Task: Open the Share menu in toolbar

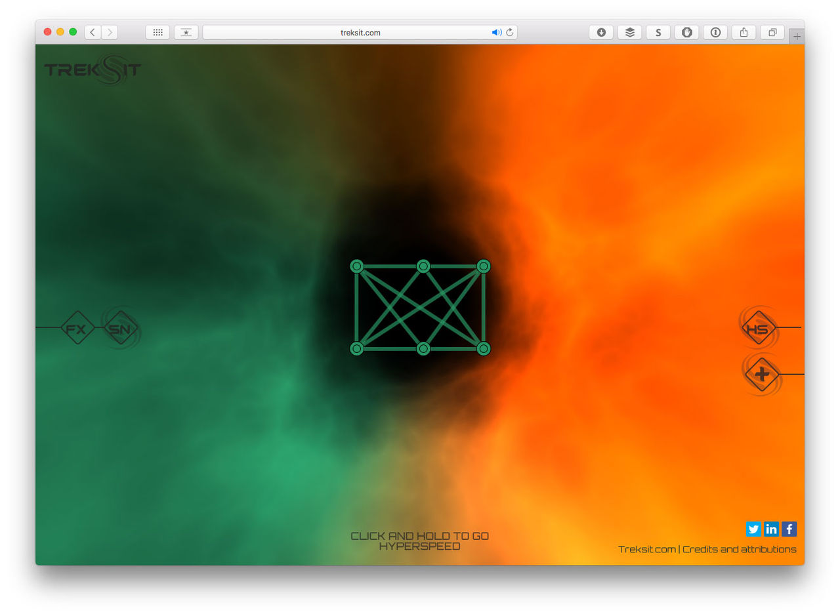Action: (744, 32)
